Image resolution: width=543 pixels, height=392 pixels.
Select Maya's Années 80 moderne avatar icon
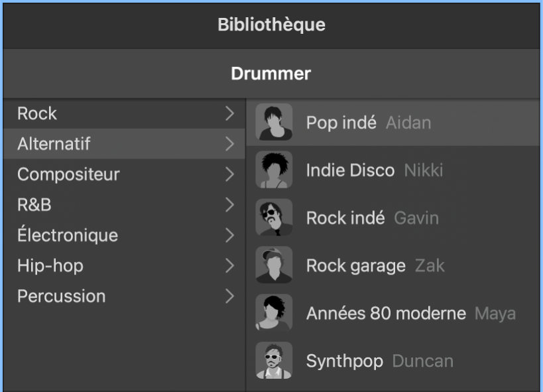[x=274, y=312]
